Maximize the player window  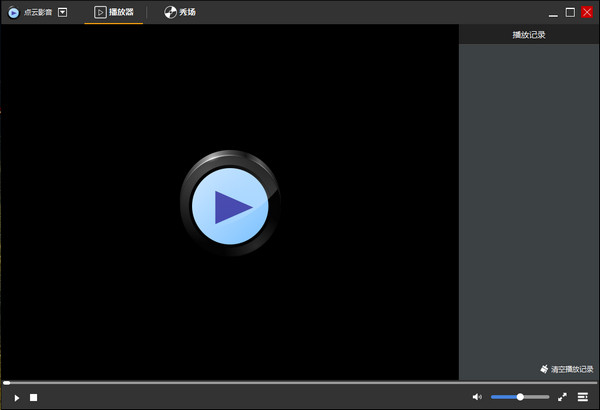(x=570, y=12)
